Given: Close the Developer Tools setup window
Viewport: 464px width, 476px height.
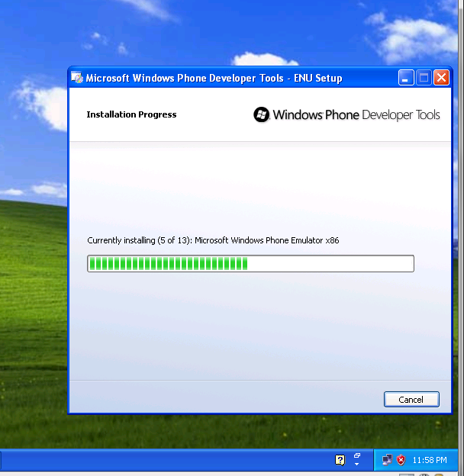Looking at the screenshot, I should click(441, 78).
